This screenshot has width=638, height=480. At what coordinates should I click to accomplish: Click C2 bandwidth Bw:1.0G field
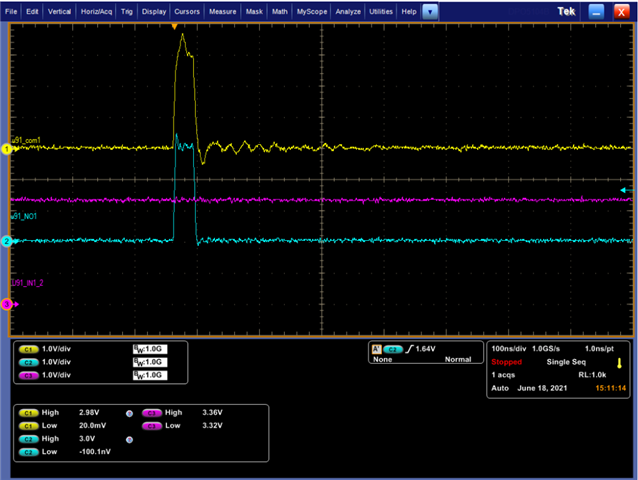click(x=150, y=362)
